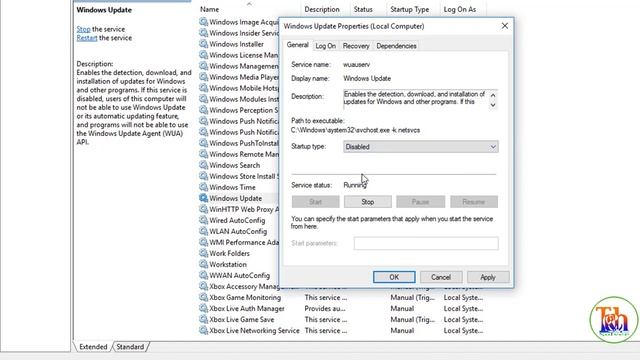Click Restart the service link
The image size is (640, 360).
point(87,38)
